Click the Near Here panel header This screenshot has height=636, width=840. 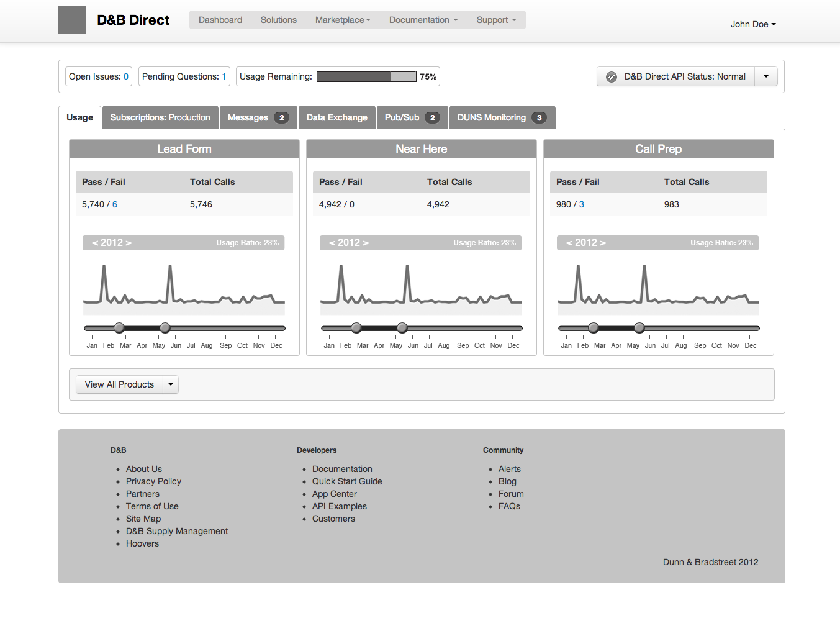[422, 149]
